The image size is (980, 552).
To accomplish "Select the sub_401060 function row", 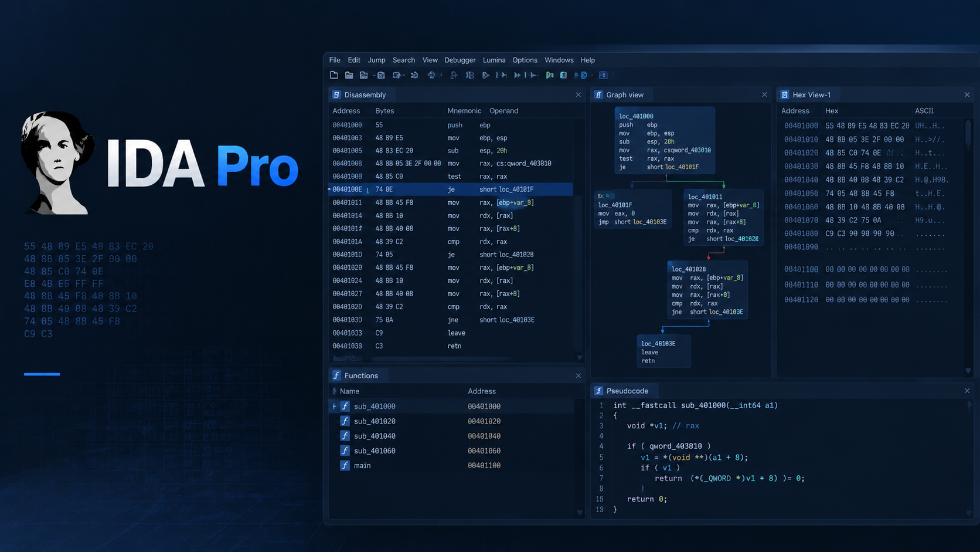I will point(451,451).
